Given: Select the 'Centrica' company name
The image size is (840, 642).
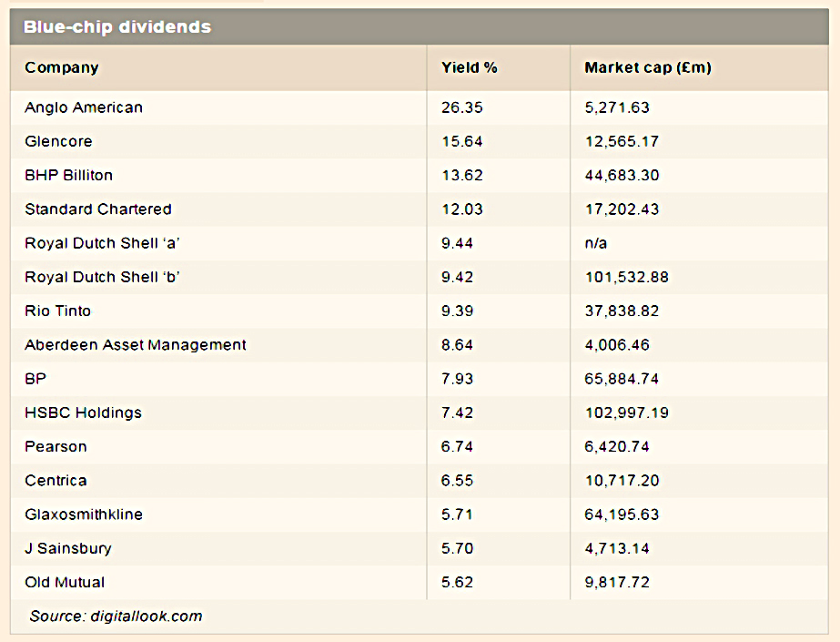Looking at the screenshot, I should [x=56, y=481].
